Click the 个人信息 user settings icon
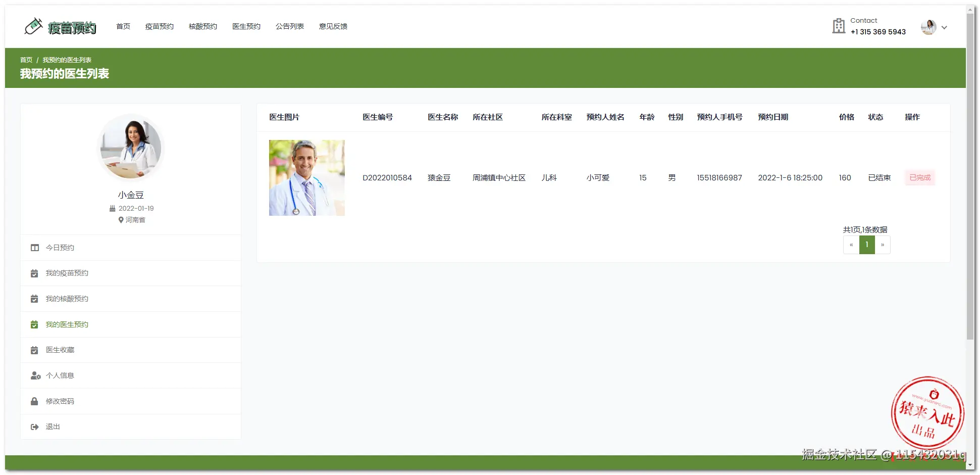This screenshot has height=475, width=980. tap(35, 375)
